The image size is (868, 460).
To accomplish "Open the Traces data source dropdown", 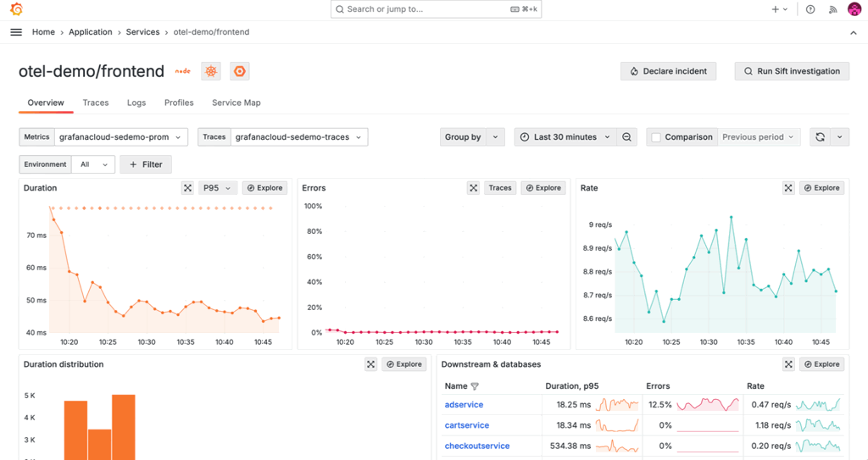I will tap(299, 137).
